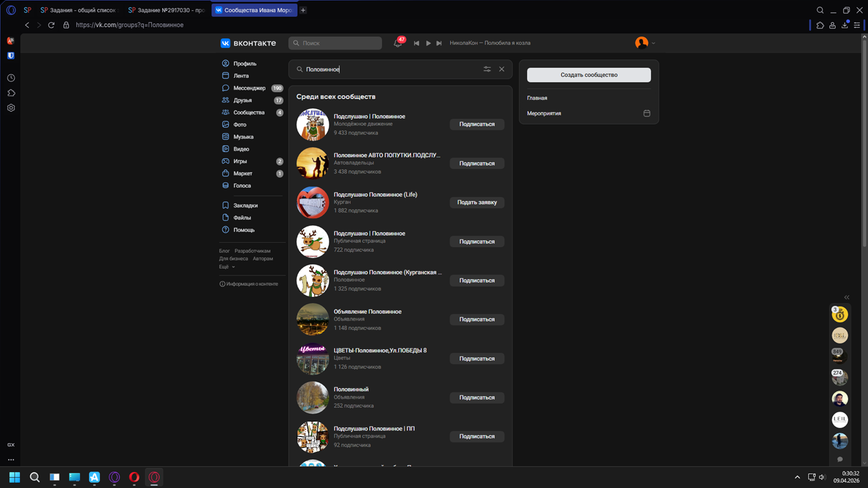Open Opera sidebar history icon

(11, 78)
